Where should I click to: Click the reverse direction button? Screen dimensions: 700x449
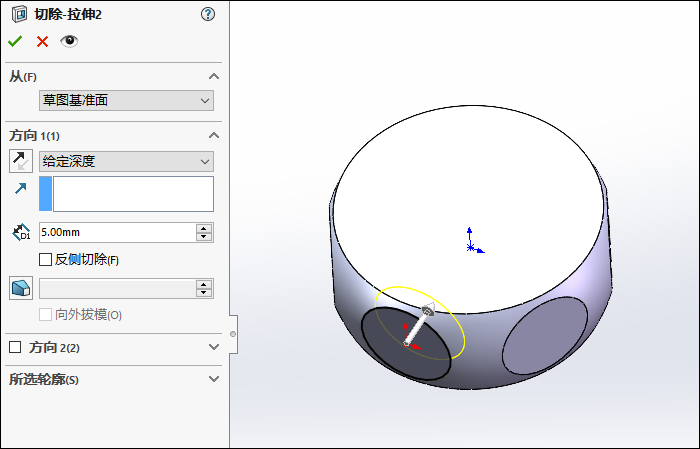(x=21, y=161)
